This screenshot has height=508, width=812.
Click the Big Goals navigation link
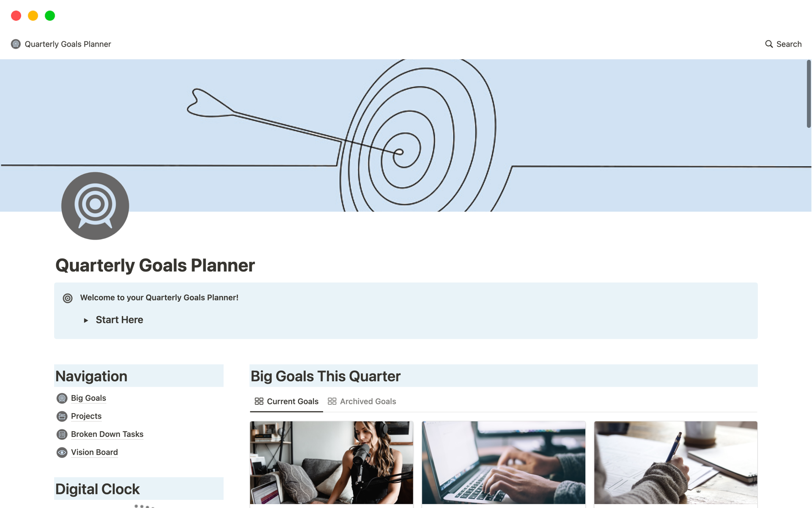coord(88,398)
